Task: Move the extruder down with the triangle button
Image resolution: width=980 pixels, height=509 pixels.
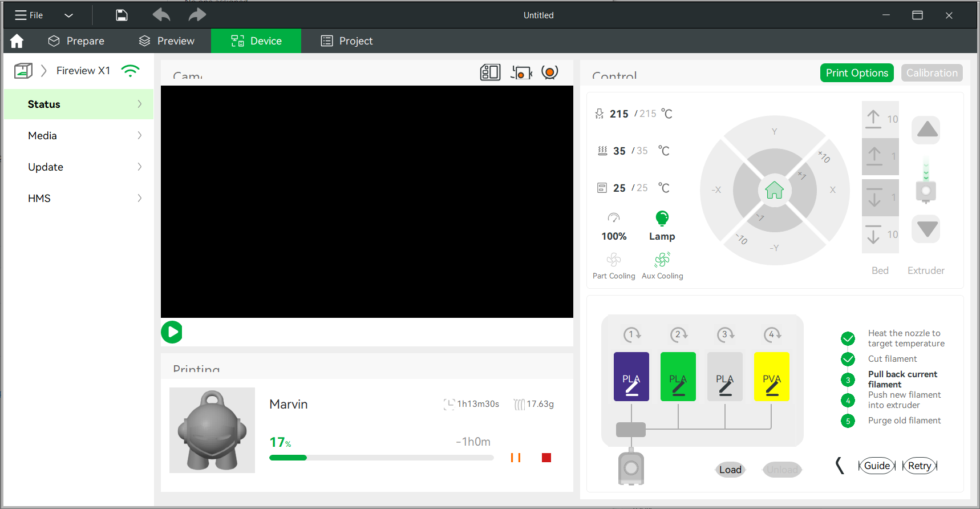Action: (927, 229)
